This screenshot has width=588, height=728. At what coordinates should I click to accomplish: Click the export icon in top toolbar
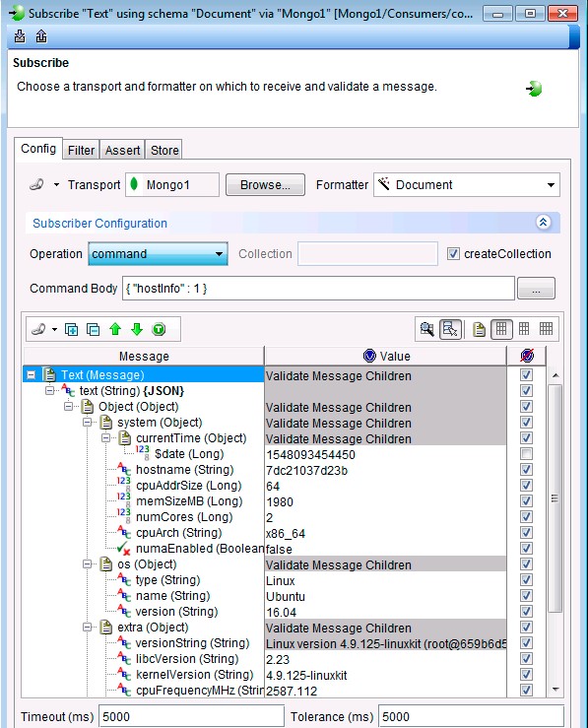[x=41, y=36]
